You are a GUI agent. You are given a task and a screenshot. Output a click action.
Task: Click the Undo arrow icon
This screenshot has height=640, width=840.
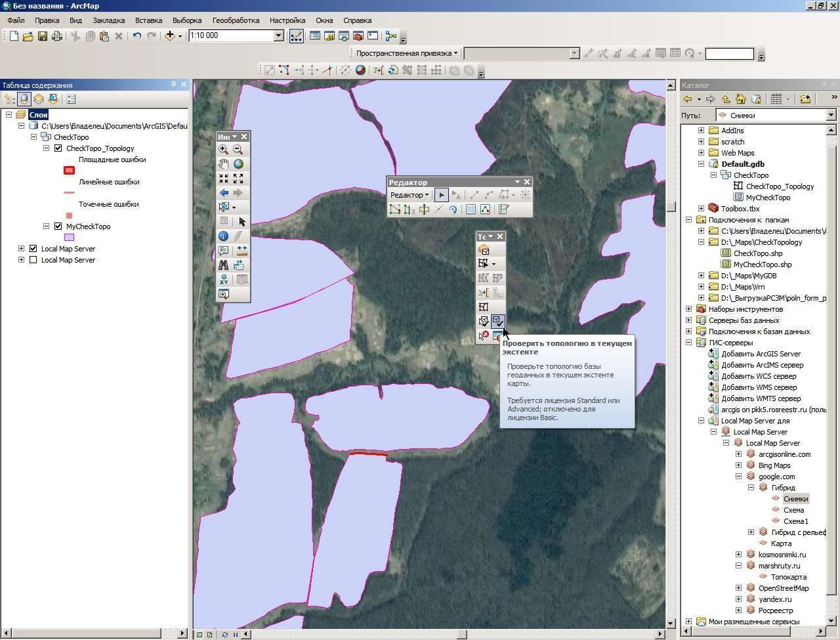point(136,36)
